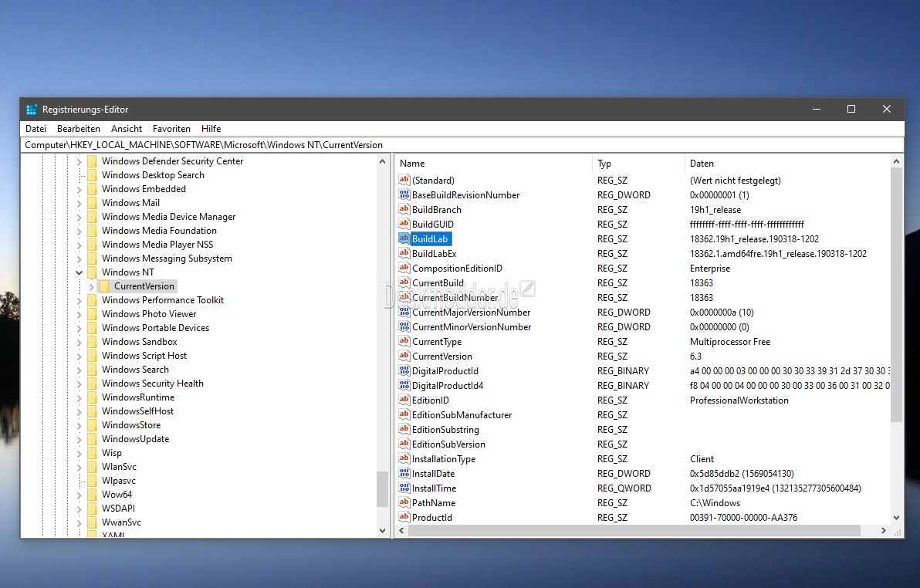Screen dimensions: 920x588
Task: Click the BuildBranch string value icon
Action: (x=404, y=209)
